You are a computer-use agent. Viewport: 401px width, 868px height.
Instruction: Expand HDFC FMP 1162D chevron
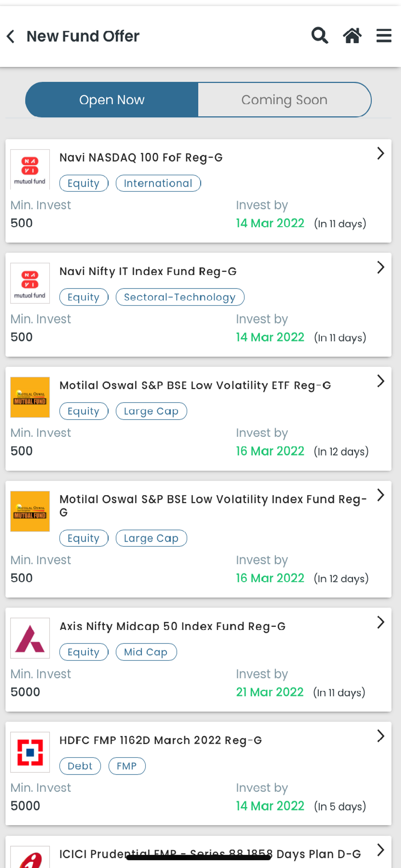(x=380, y=736)
